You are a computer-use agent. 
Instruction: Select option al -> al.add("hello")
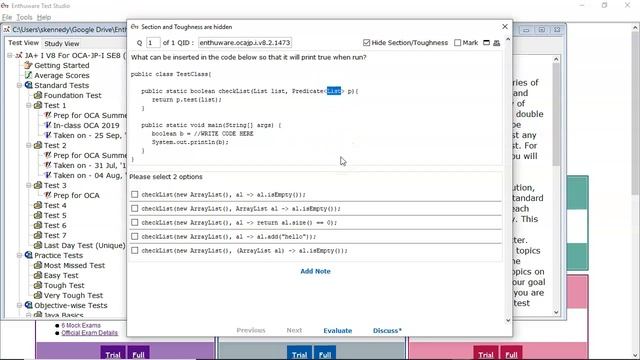point(135,236)
